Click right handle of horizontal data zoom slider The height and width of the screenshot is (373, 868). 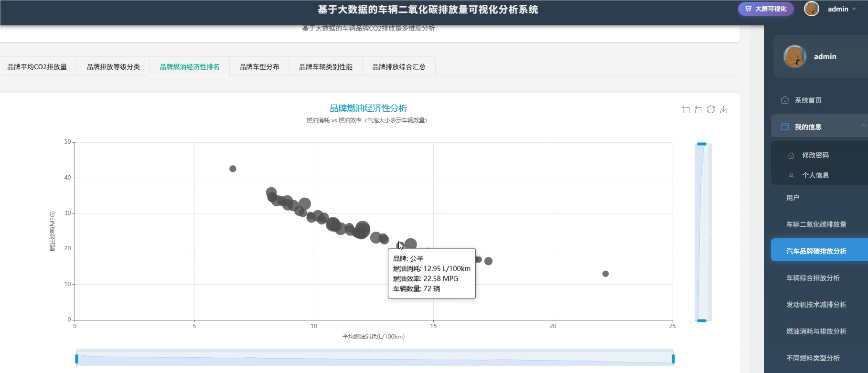pyautogui.click(x=673, y=359)
